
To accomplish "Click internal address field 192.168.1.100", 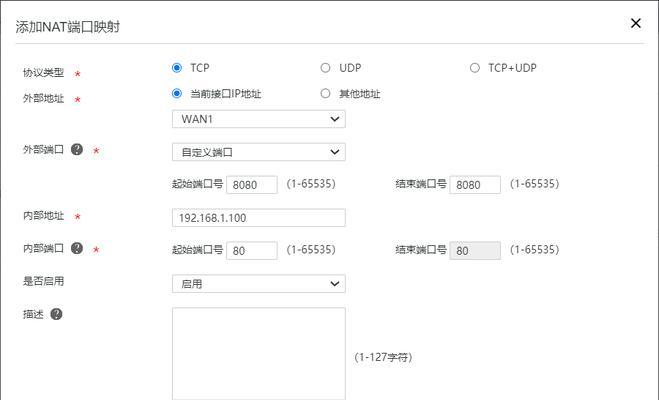I will pyautogui.click(x=259, y=218).
